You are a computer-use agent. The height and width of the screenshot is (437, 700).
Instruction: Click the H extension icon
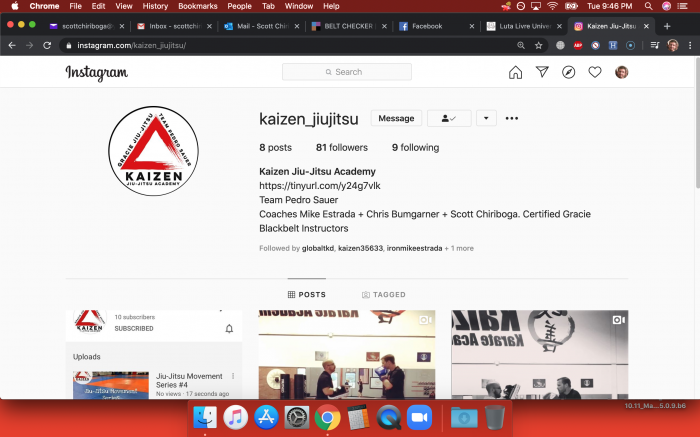click(613, 45)
